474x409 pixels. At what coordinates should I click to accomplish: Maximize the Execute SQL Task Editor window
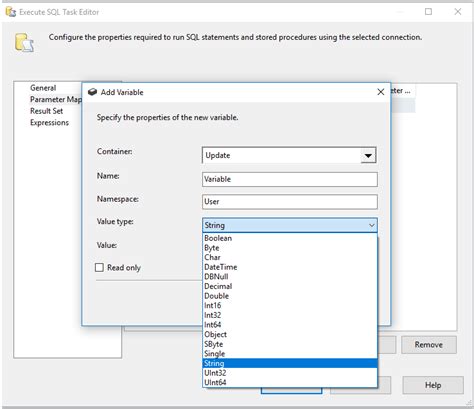pos(428,12)
